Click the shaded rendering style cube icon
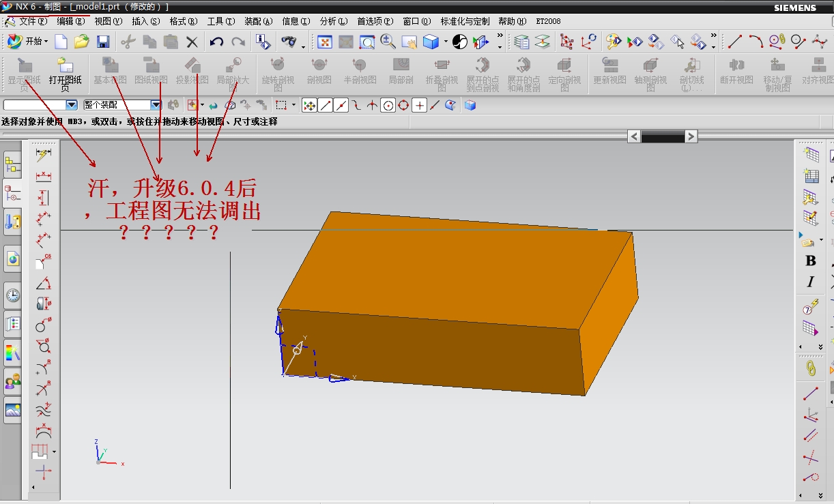 pos(431,42)
